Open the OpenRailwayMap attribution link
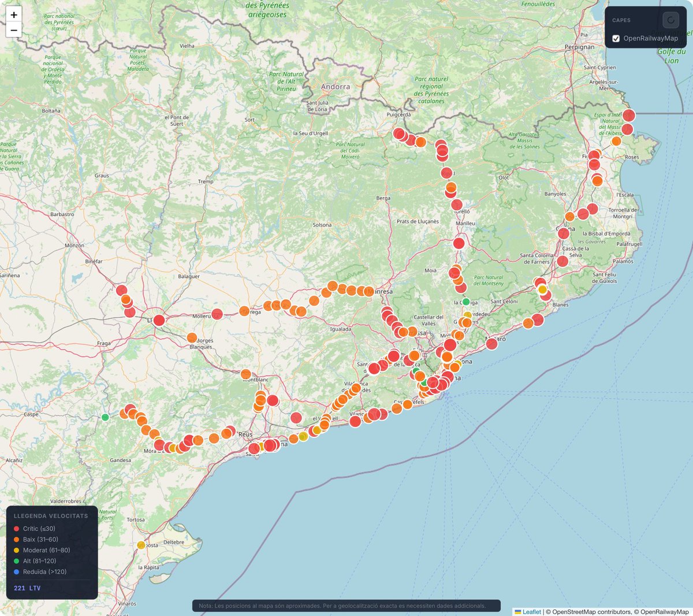693x616 pixels. click(x=665, y=611)
